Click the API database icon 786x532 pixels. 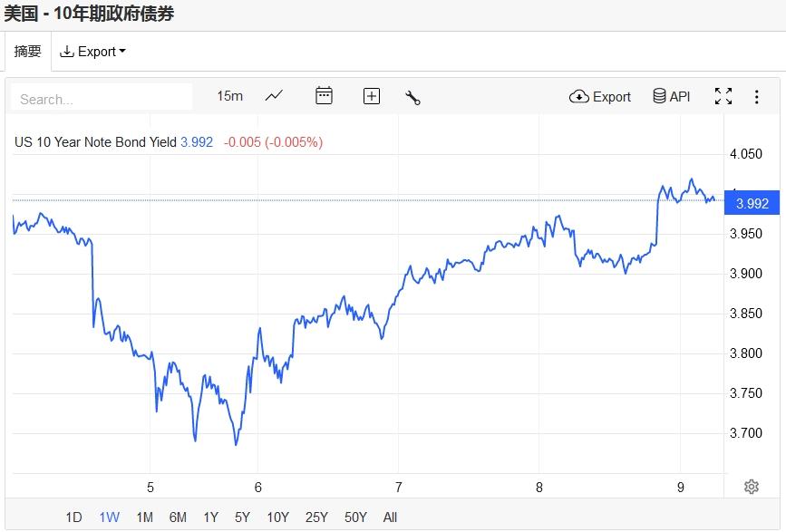coord(672,96)
